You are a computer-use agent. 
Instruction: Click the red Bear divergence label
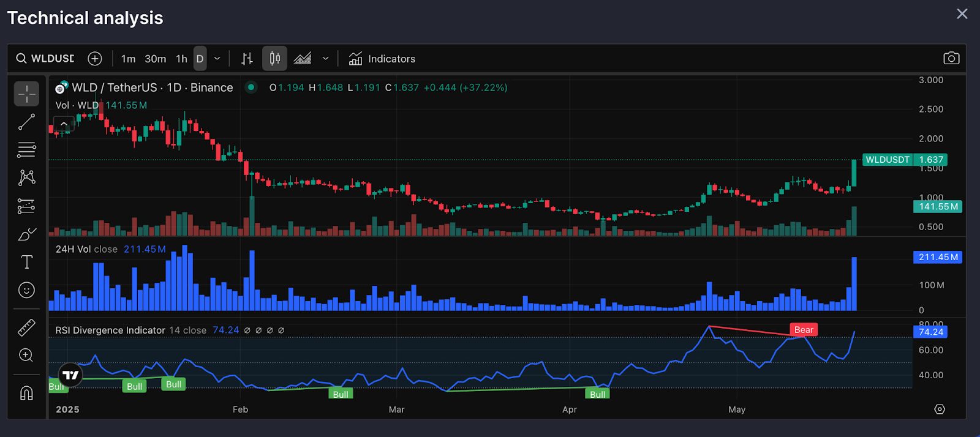pos(804,330)
